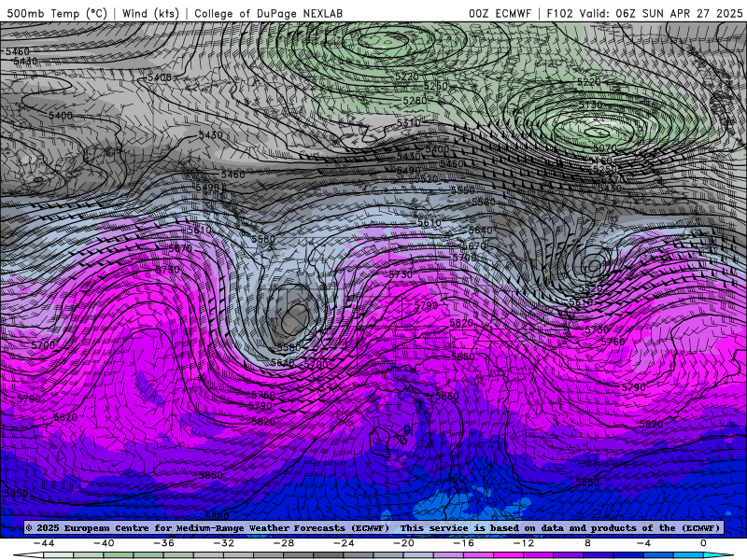Screen dimensions: 747x560
Task: Click the "500mb Temp (°C)" title text
Action: 57,13
